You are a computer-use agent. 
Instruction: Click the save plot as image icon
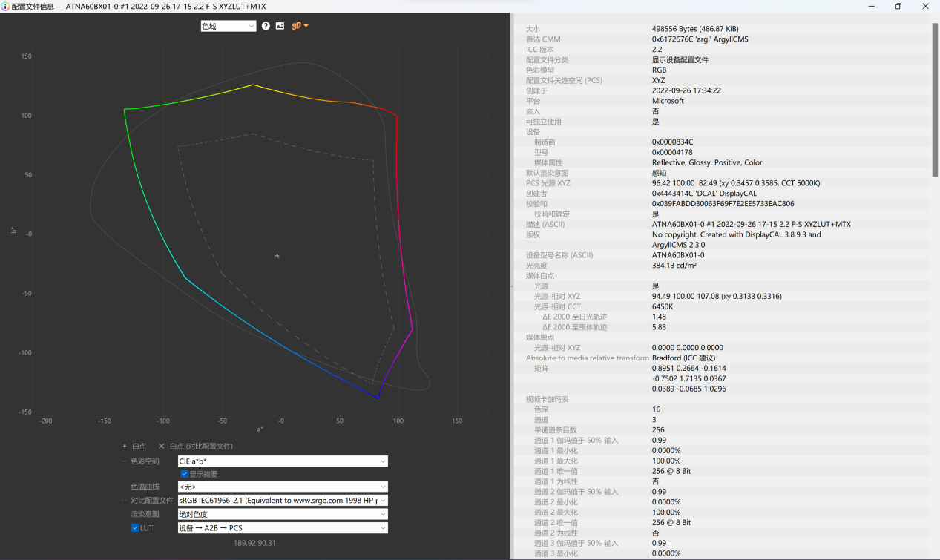point(280,26)
